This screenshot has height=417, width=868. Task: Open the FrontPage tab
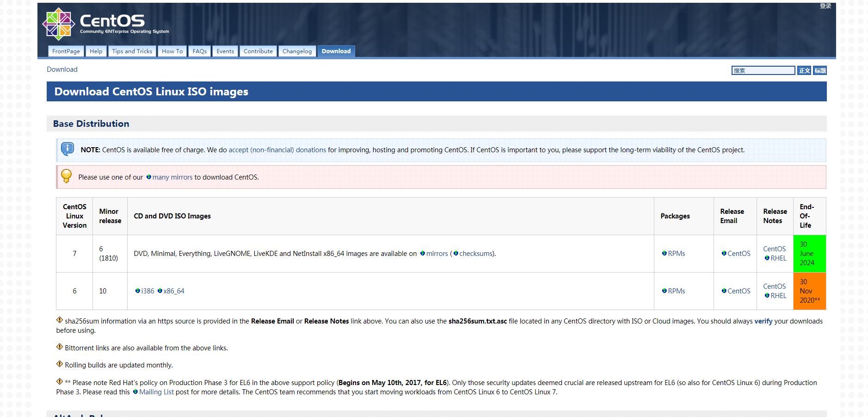click(66, 51)
